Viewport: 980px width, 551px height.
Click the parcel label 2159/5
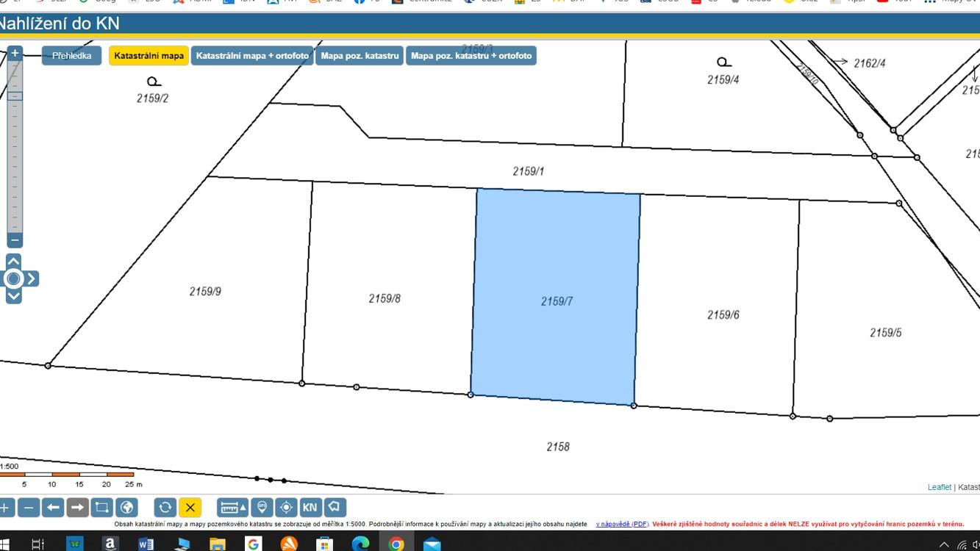point(886,333)
